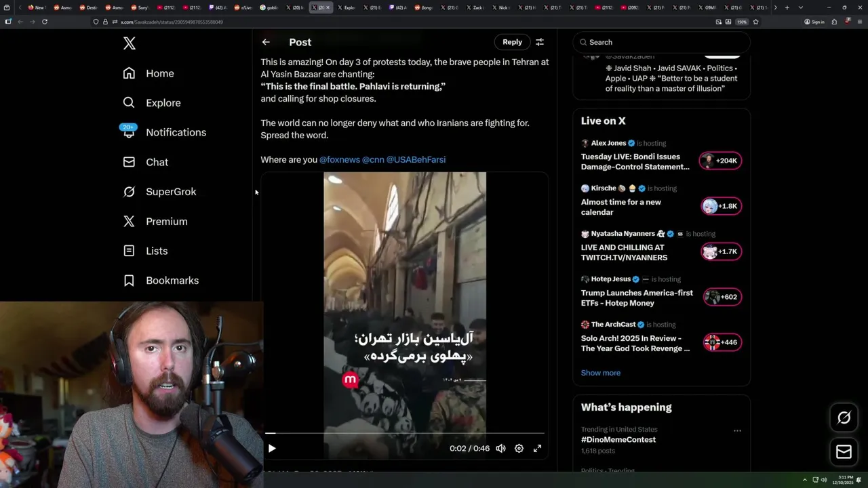Viewport: 868px width, 488px height.
Task: Expand the list all tabs dropdown
Action: click(x=801, y=7)
